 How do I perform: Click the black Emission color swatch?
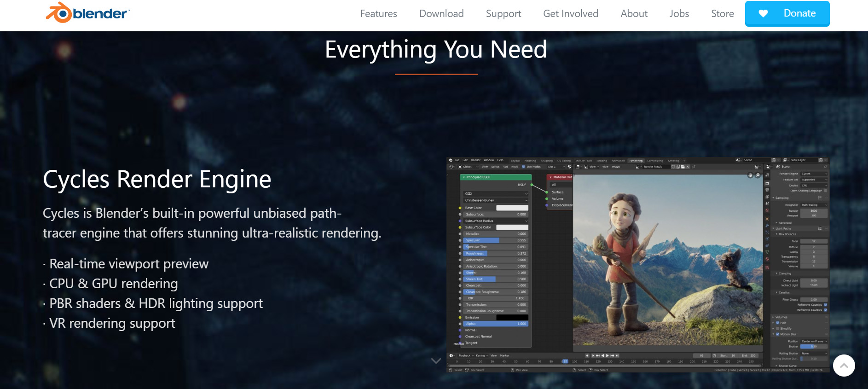coord(512,317)
